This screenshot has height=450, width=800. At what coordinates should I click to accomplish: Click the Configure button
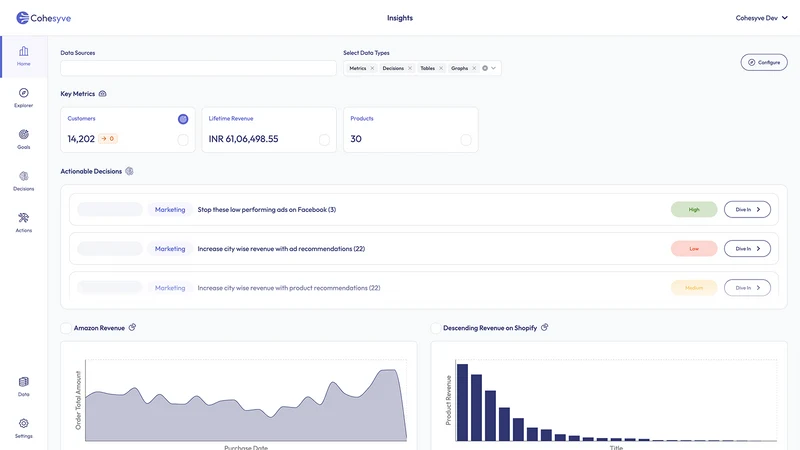(764, 62)
